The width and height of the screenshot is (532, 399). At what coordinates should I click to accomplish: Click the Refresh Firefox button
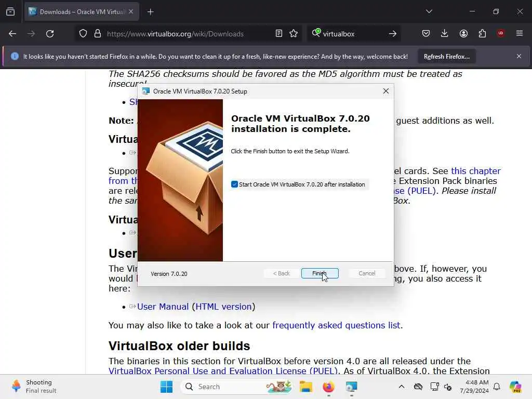click(x=446, y=57)
